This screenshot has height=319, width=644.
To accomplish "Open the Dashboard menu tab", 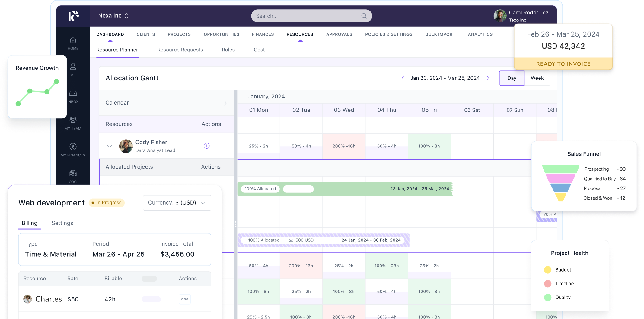I will [x=110, y=34].
